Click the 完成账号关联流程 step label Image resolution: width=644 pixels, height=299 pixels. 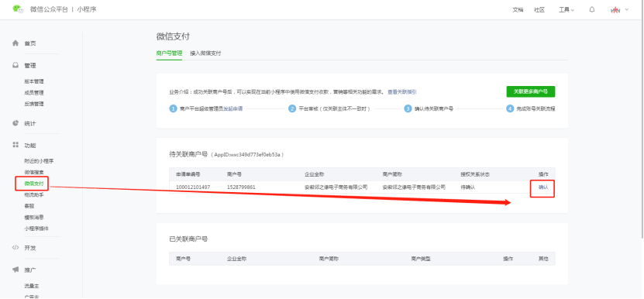(x=536, y=109)
